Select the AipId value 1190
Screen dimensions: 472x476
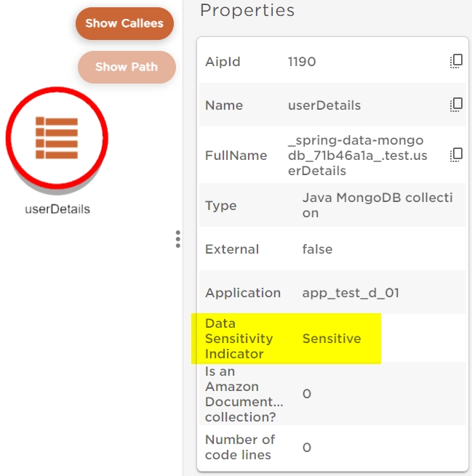302,62
